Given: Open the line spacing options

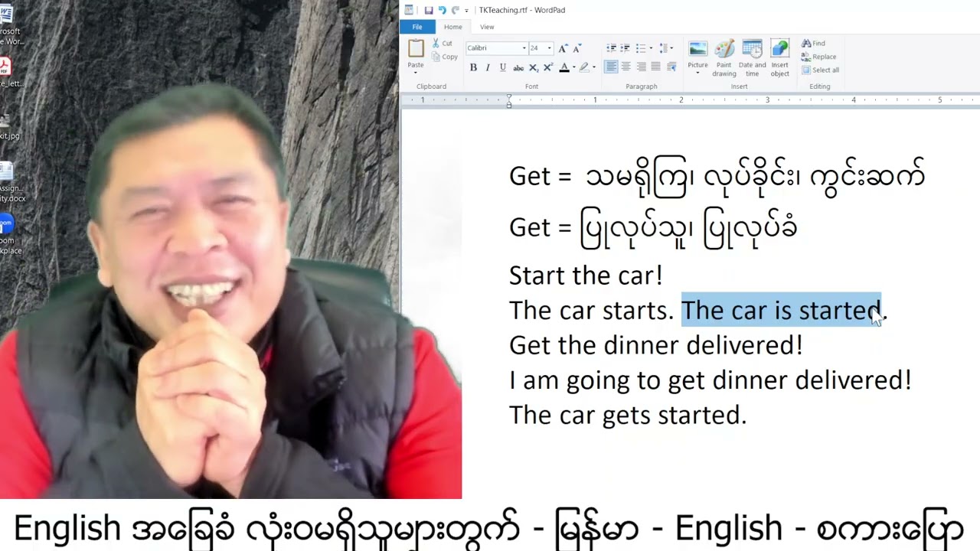Looking at the screenshot, I should (x=665, y=48).
